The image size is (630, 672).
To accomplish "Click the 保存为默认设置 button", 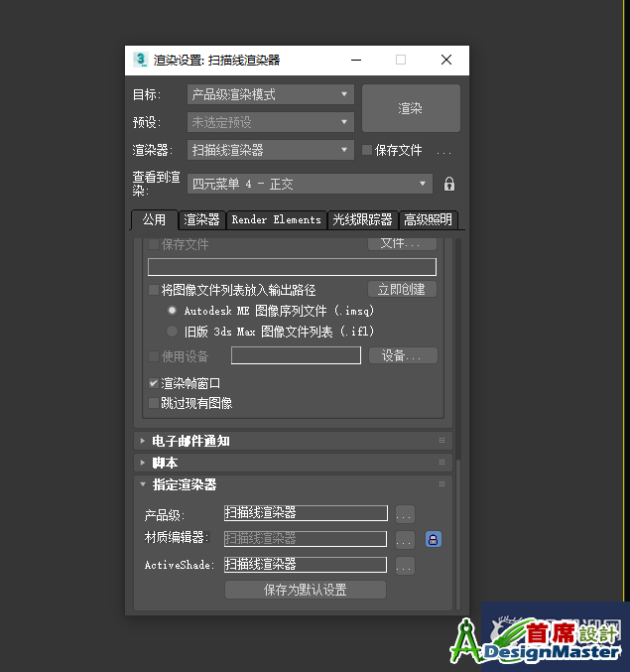I will click(305, 590).
